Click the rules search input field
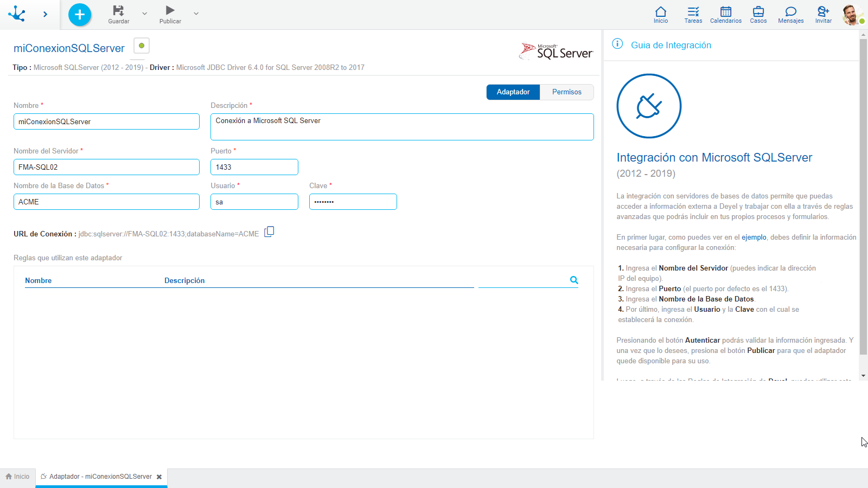This screenshot has width=868, height=488. (522, 280)
